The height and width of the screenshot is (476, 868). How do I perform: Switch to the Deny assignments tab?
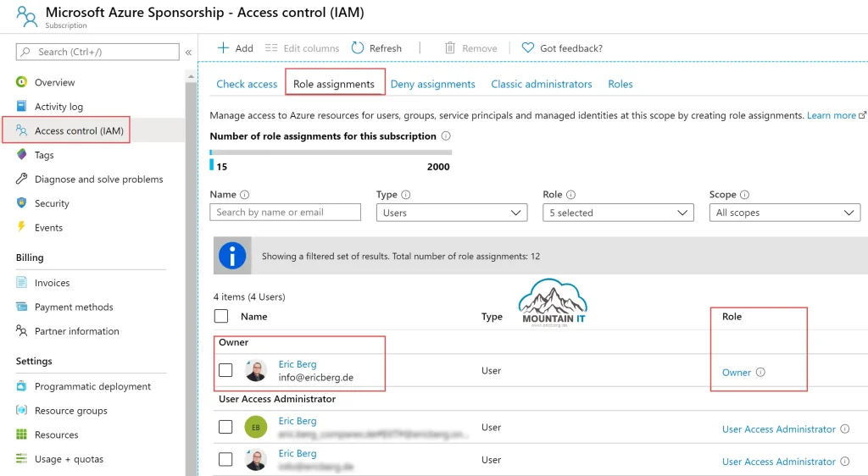tap(432, 84)
